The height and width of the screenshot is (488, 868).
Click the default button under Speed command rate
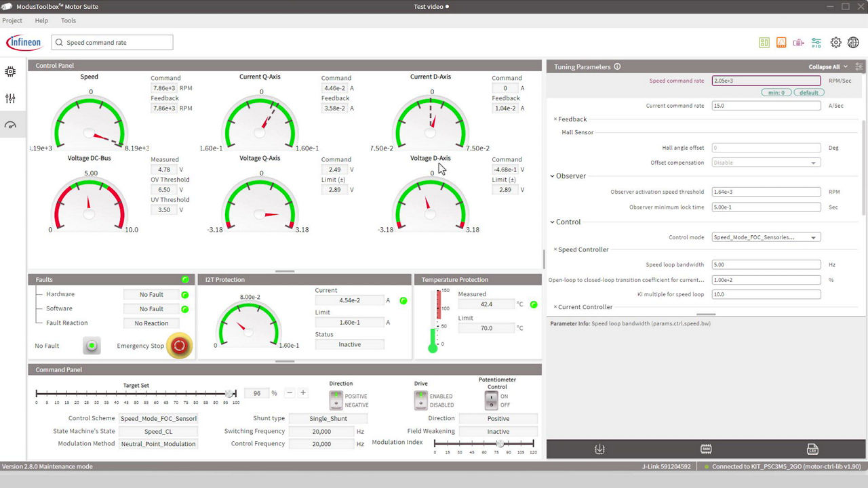coord(808,93)
